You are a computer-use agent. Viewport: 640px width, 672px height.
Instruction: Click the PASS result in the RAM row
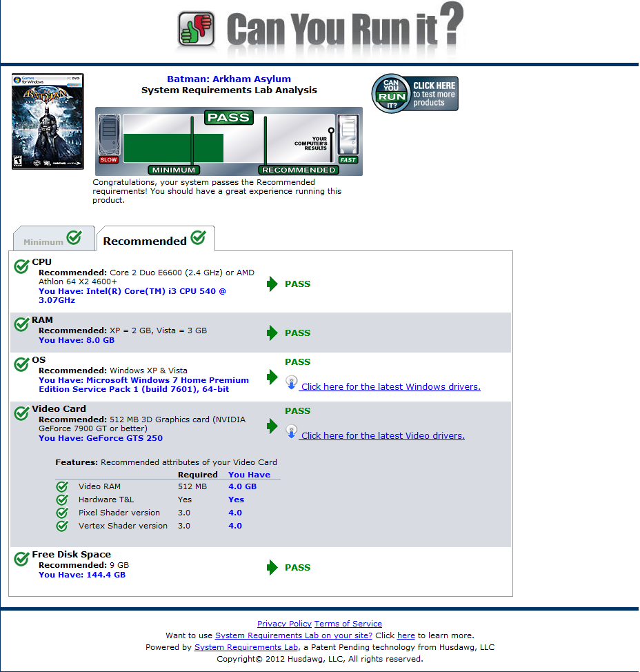(x=298, y=333)
